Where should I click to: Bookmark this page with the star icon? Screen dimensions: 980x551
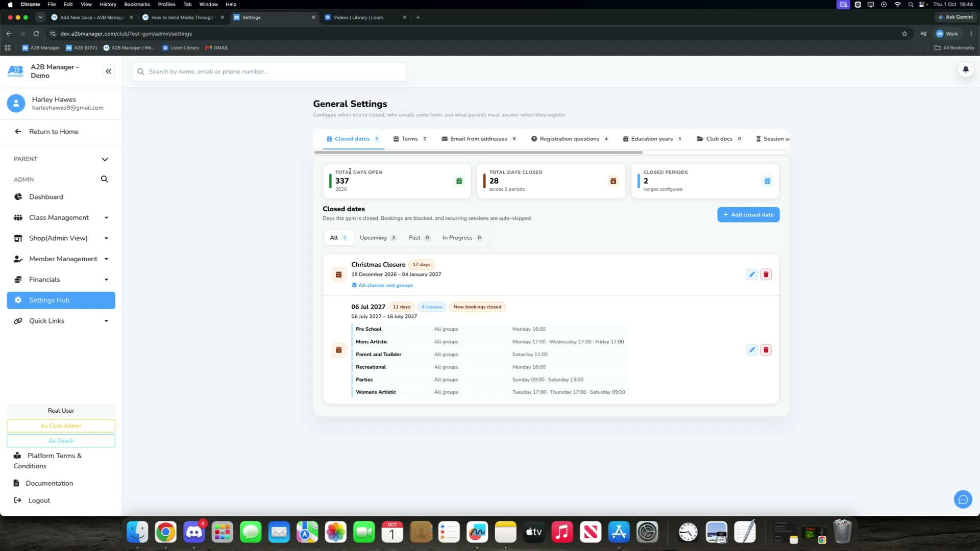[904, 34]
